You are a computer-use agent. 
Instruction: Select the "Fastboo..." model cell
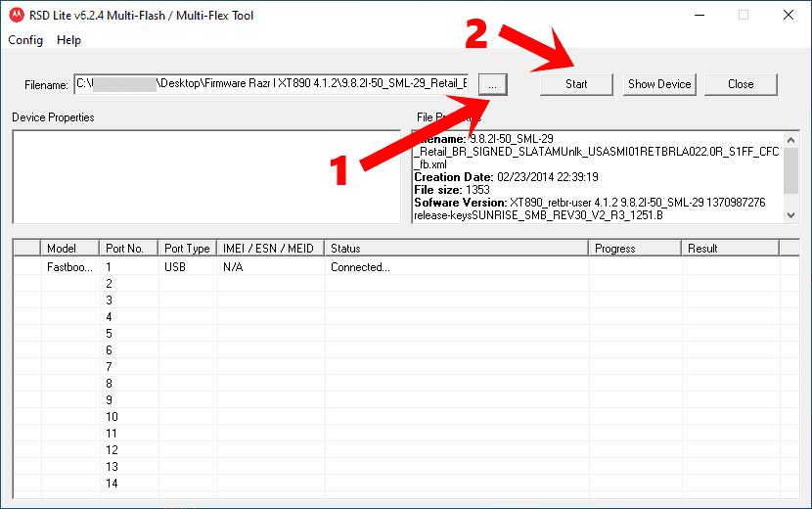click(69, 267)
